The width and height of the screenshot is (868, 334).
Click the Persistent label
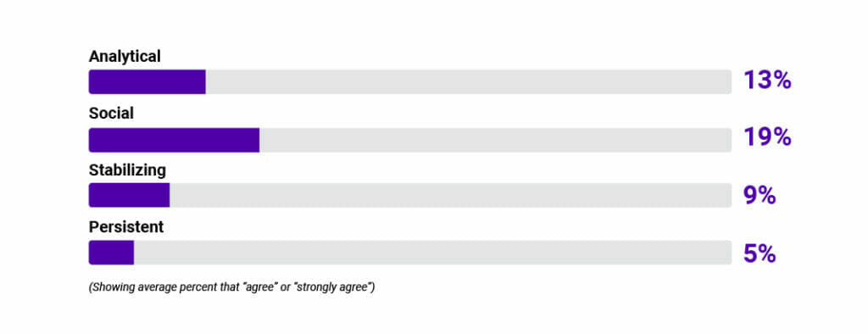click(126, 227)
